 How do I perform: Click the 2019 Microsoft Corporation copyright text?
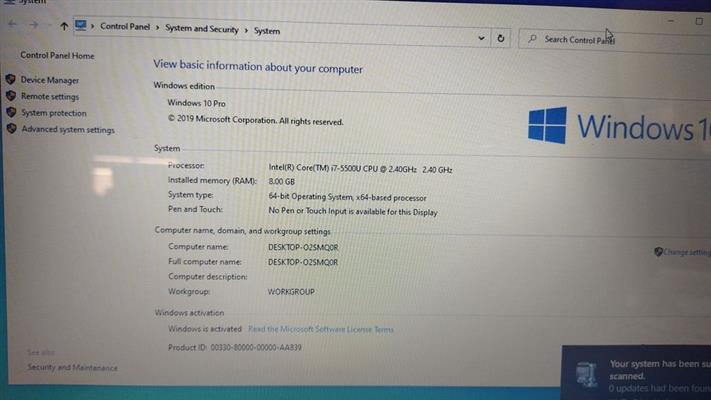(x=255, y=120)
